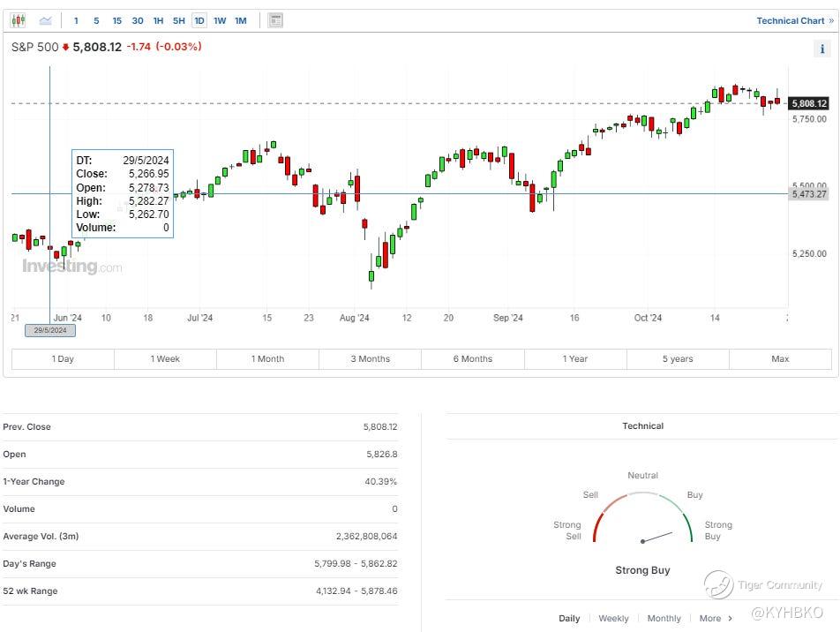Select the 30 minute interval
This screenshot has height=632, width=840.
[x=138, y=21]
